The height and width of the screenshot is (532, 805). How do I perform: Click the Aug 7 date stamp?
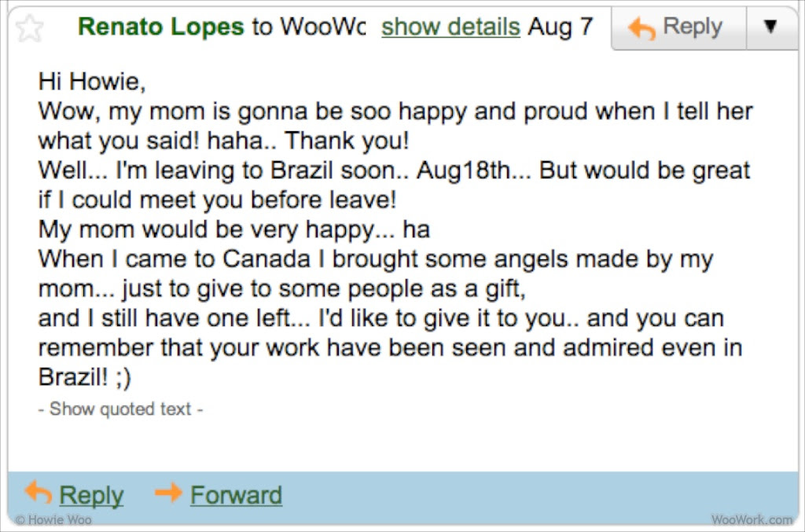click(x=561, y=27)
